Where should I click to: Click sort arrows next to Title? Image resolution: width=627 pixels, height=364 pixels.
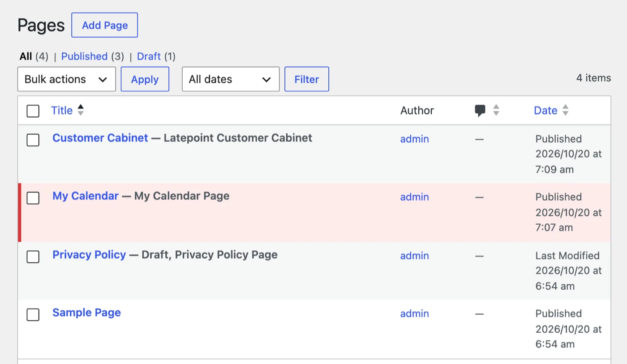coord(80,110)
